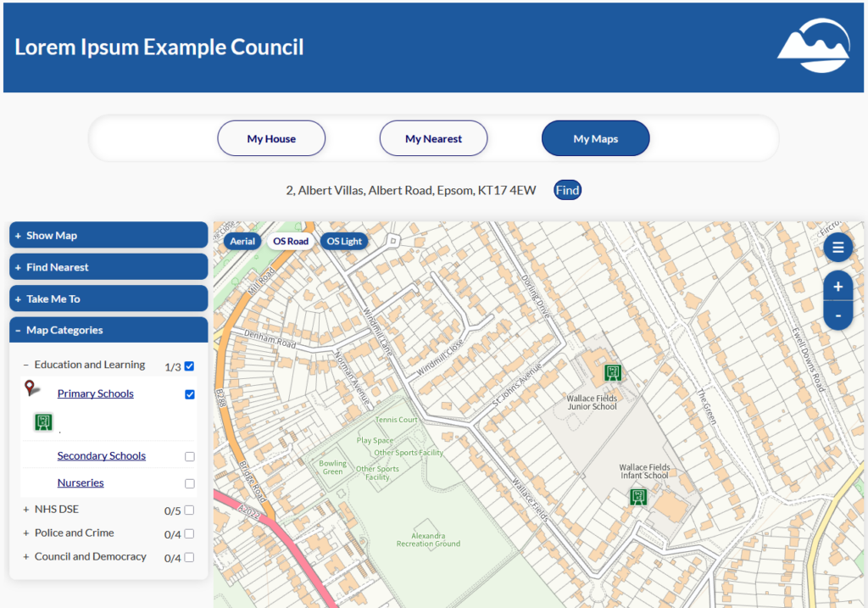Switch basemap to Aerial
This screenshot has width=868, height=608.
pyautogui.click(x=242, y=241)
